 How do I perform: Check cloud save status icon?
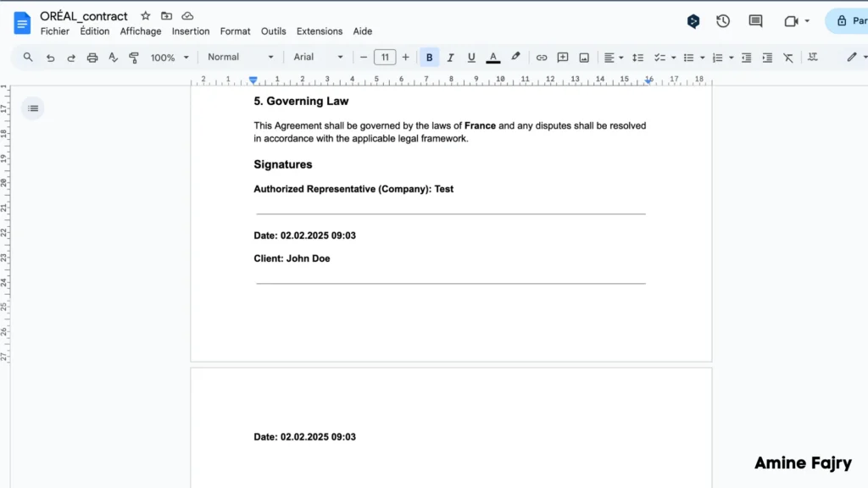[x=187, y=16]
